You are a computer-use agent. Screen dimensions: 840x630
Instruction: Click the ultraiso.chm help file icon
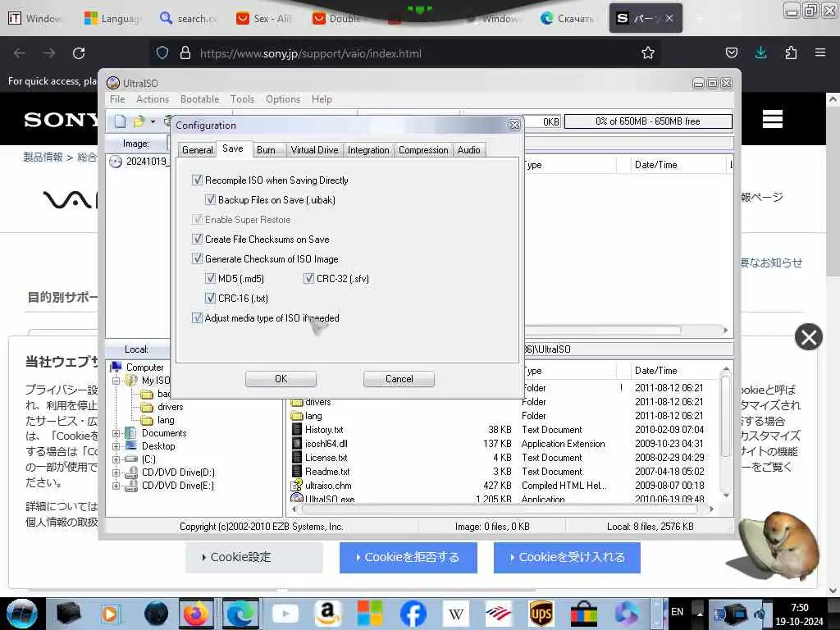coord(297,486)
